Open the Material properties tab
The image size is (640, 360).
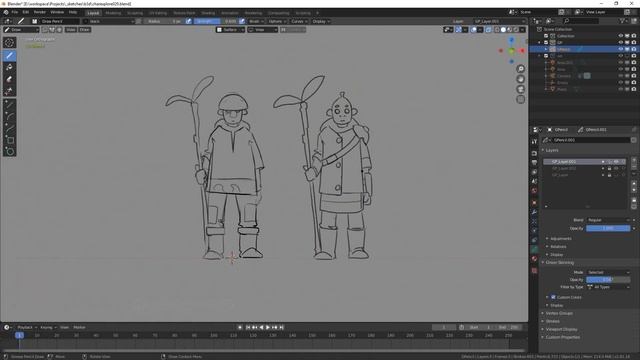coord(534,258)
